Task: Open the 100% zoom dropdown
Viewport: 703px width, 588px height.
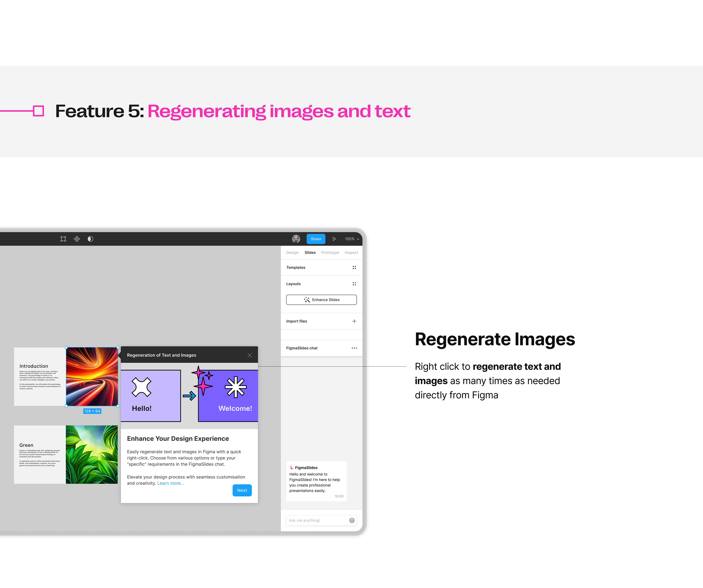Action: pyautogui.click(x=352, y=239)
